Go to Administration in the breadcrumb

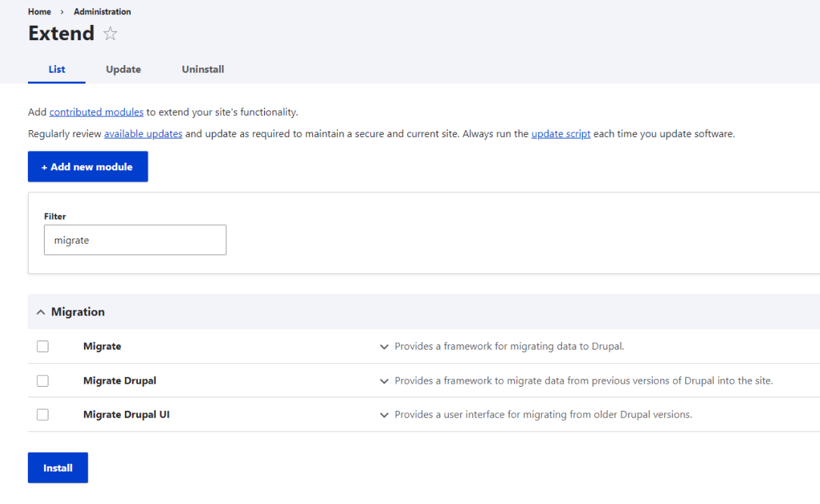tap(102, 12)
